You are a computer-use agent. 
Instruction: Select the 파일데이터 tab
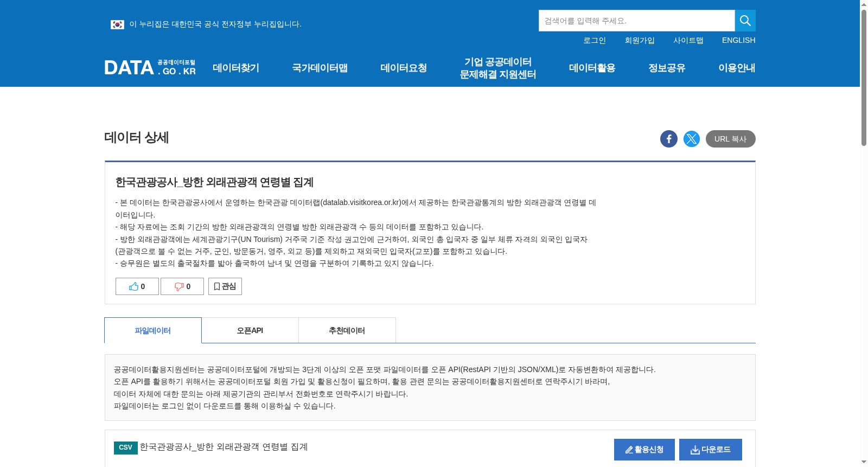(x=153, y=330)
